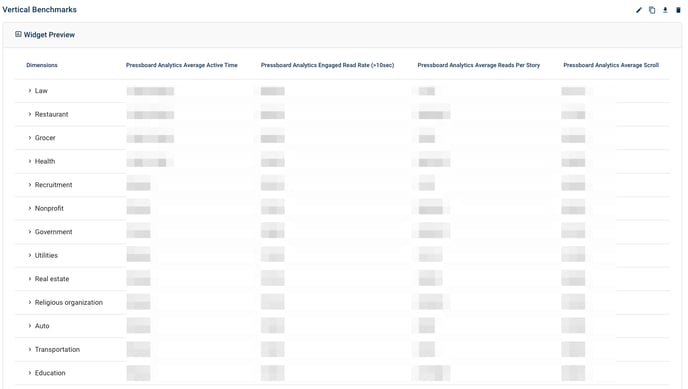The width and height of the screenshot is (688, 389).
Task: Select the Grocer dimension label
Action: [45, 138]
